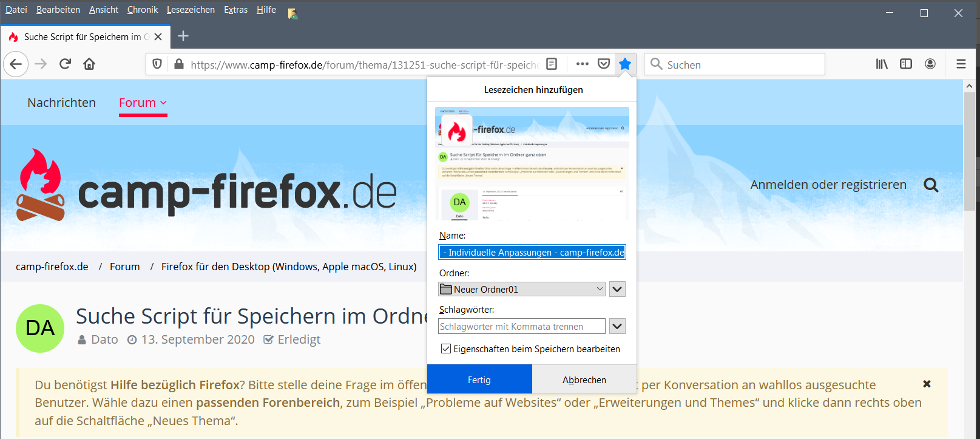This screenshot has height=439, width=980.
Task: Open Firefox account icon
Action: 930,64
